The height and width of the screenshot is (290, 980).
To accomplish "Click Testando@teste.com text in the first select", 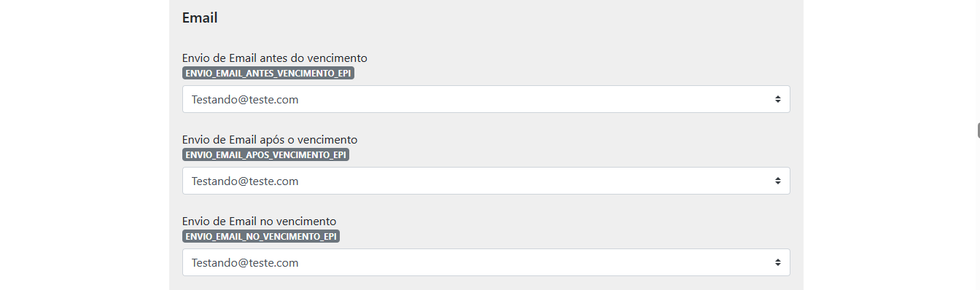I will pyautogui.click(x=245, y=100).
